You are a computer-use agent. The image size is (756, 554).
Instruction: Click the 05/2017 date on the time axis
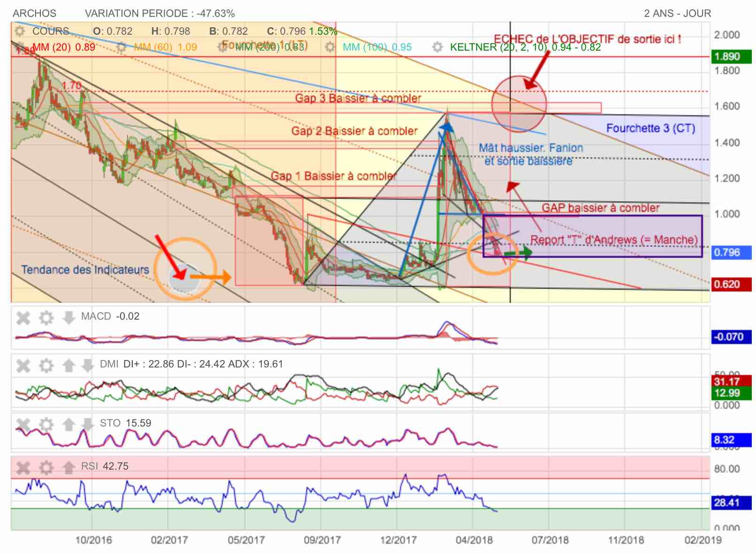click(246, 540)
